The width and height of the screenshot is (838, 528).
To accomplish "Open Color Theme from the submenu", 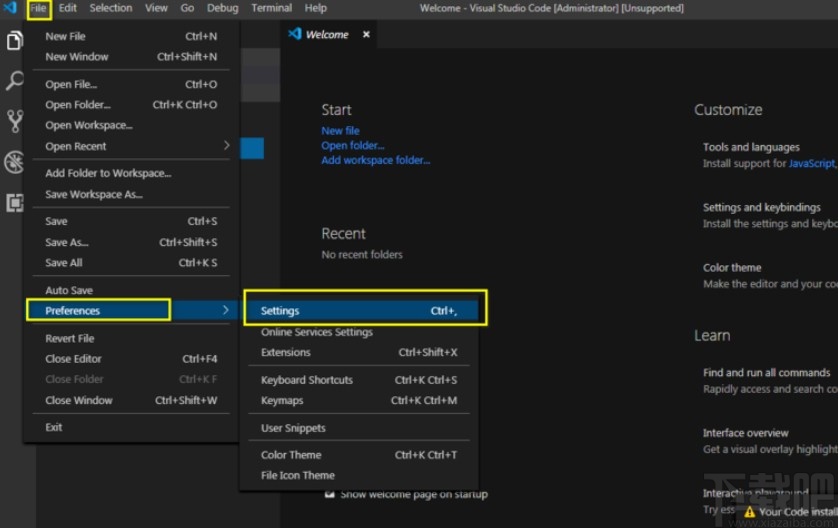I will tap(291, 455).
